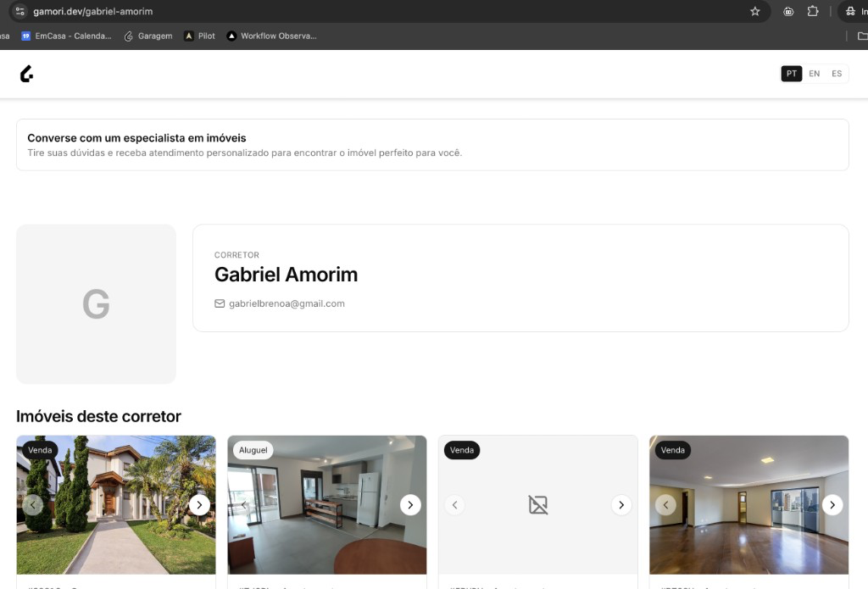Open the Workflow Observa... bookmark
This screenshot has height=589, width=868.
[x=272, y=36]
